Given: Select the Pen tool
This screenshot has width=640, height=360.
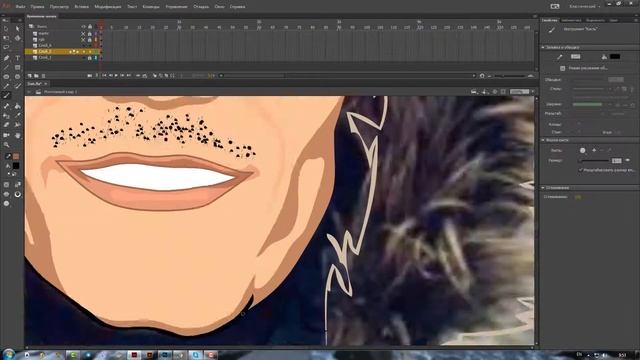Looking at the screenshot, I should pos(6,58).
